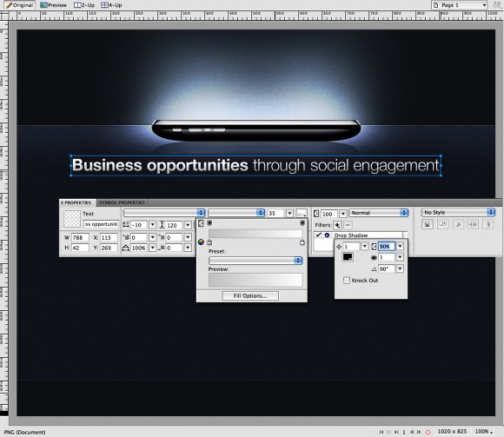Click the font size field 35
Viewport: 504px width, 437px height.
tap(276, 213)
